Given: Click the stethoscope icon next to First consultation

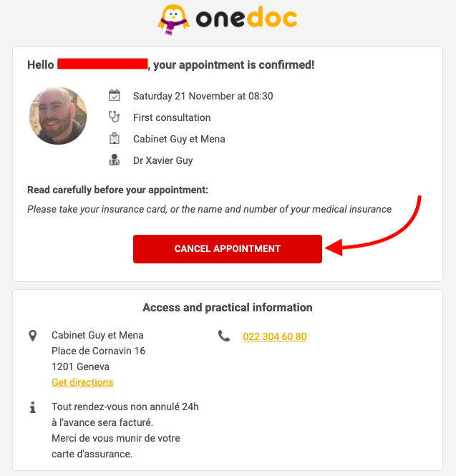Looking at the screenshot, I should (x=115, y=117).
